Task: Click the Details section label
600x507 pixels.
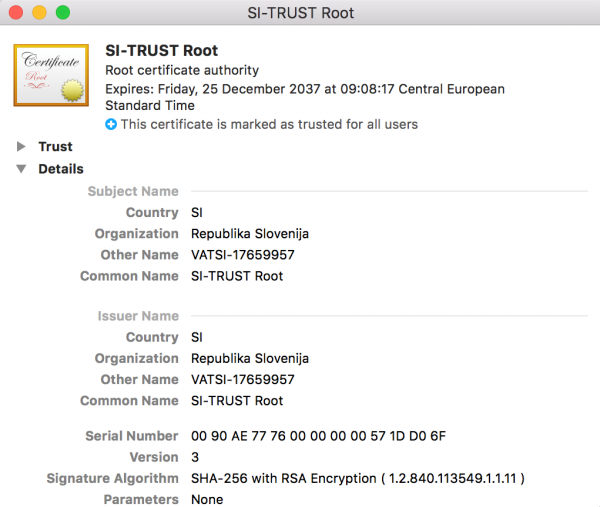Action: pos(61,169)
